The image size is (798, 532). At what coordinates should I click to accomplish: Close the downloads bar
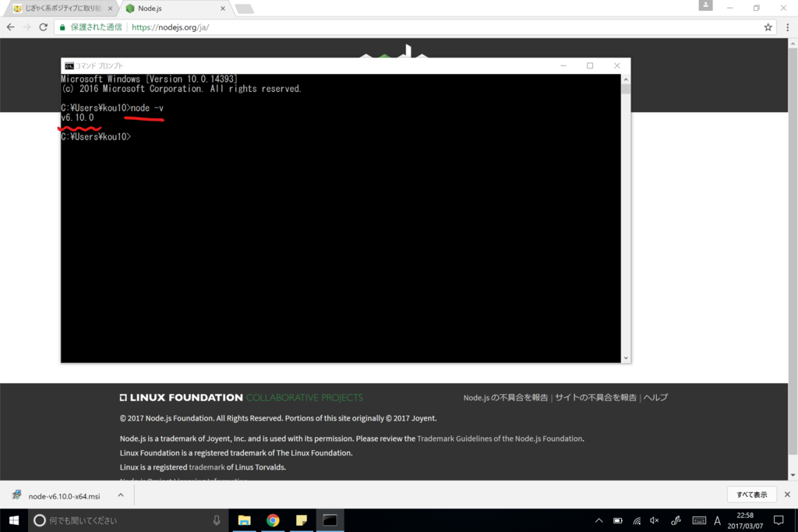coord(787,495)
